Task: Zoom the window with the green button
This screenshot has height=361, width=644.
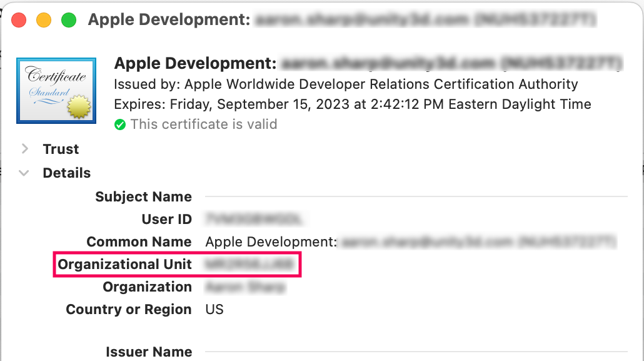Action: tap(69, 20)
